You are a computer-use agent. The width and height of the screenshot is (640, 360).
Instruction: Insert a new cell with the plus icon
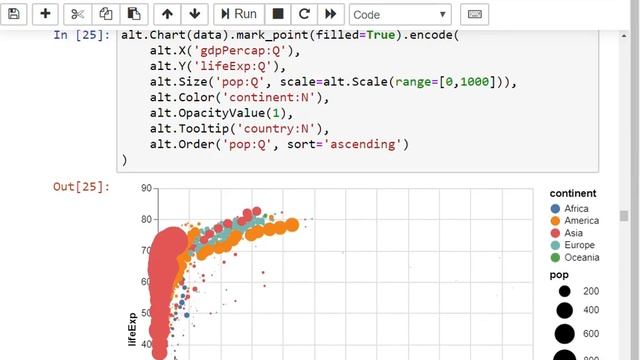pyautogui.click(x=45, y=14)
